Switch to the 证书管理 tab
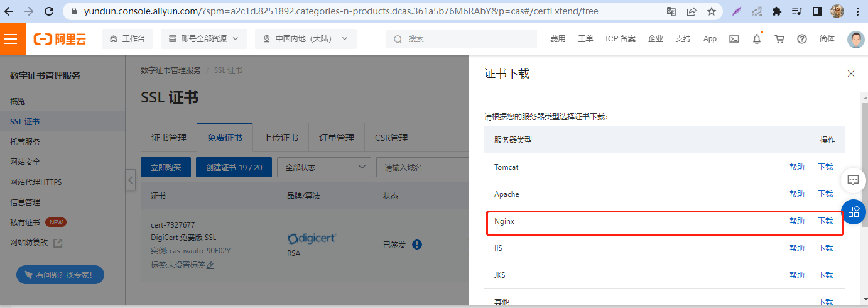Viewport: 868px width, 308px height. tap(169, 138)
